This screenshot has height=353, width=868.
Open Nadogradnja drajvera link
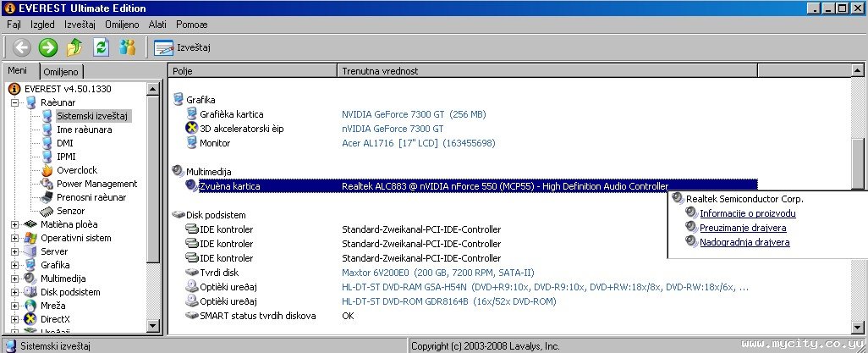[x=744, y=242]
